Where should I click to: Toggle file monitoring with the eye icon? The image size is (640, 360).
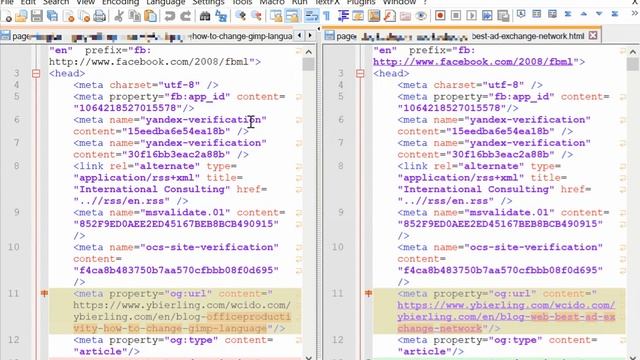[x=421, y=16]
